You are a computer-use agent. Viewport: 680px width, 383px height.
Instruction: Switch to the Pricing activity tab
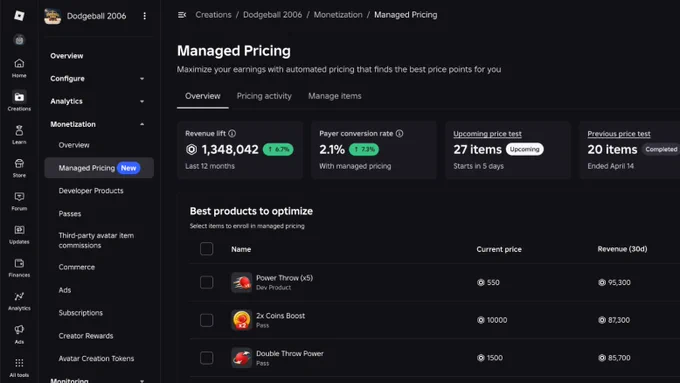click(264, 96)
